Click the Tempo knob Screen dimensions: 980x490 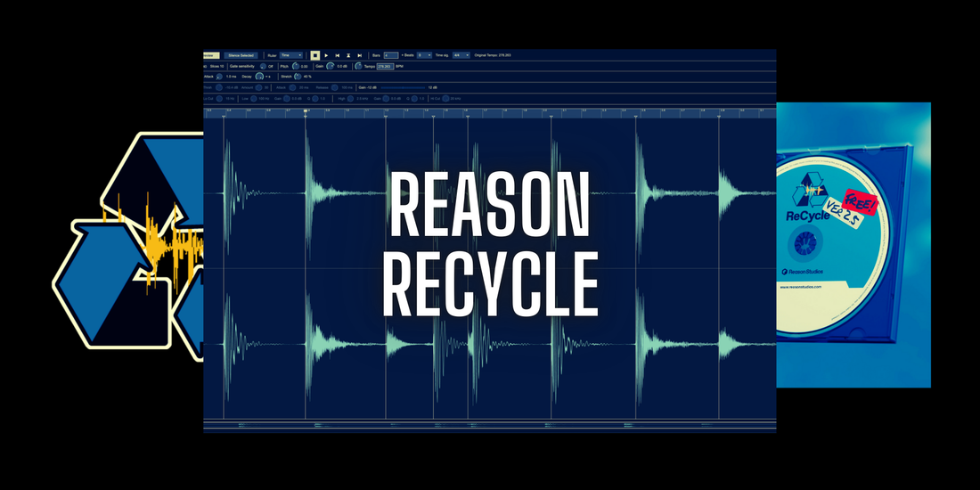358,66
